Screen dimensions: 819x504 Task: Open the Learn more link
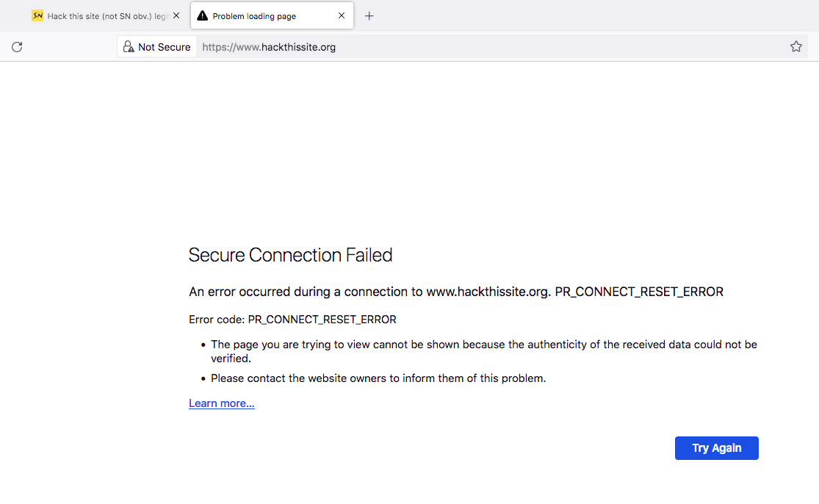[222, 403]
